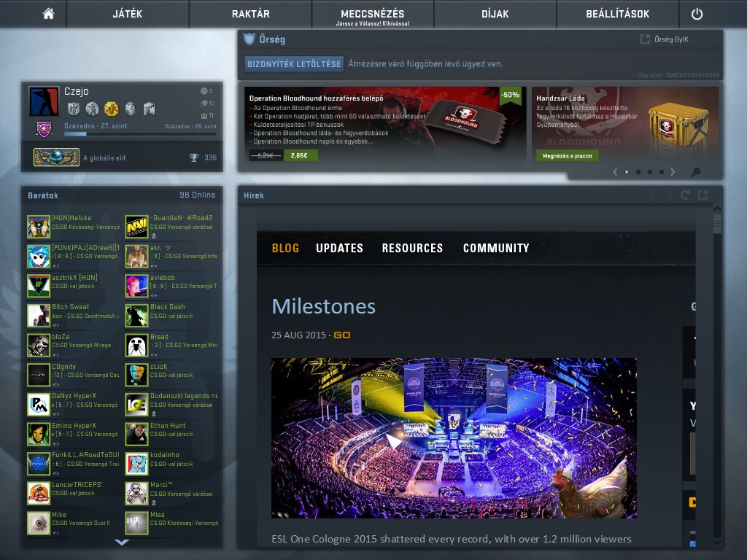747x560 pixels.
Task: Switch to BLOG tab
Action: pyautogui.click(x=285, y=248)
